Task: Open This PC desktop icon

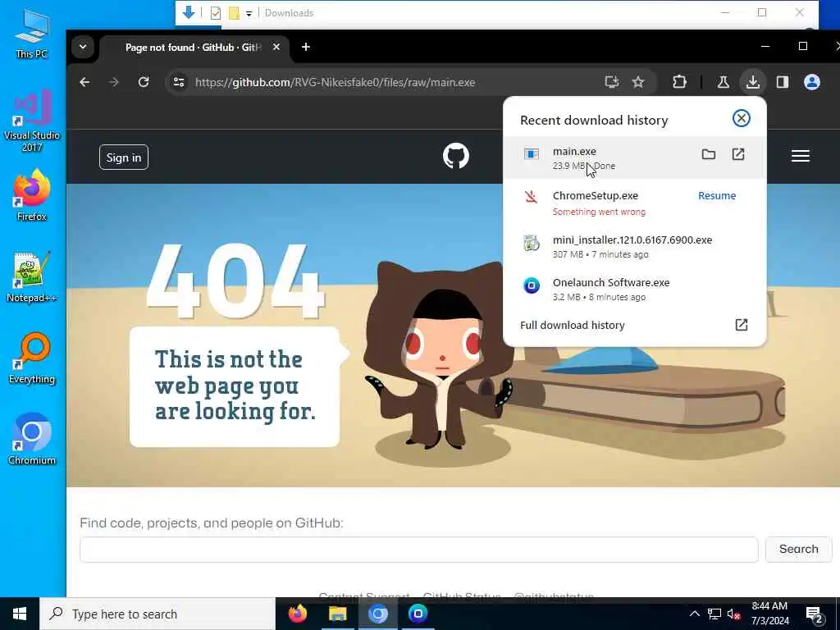Action: pos(32,33)
